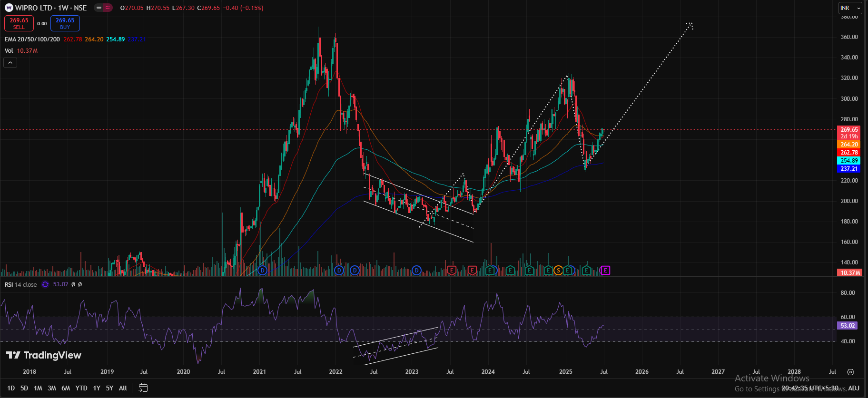Click the green E earnings marker nearest Jul 2024
This screenshot has height=398, width=868.
click(x=529, y=271)
